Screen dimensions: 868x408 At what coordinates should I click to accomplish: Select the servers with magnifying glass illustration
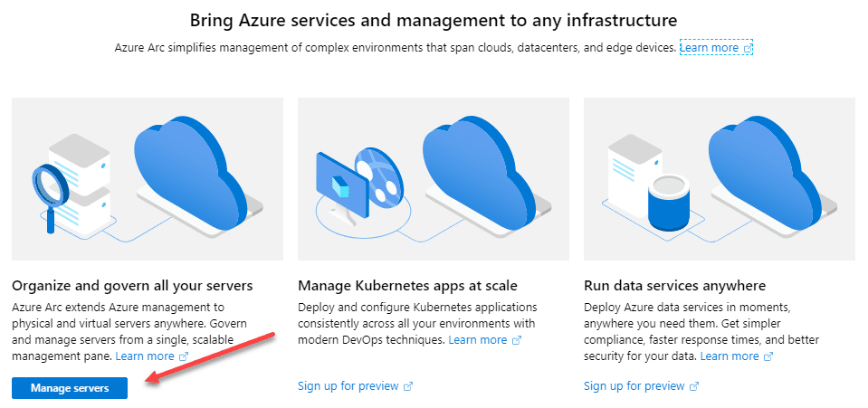pos(148,179)
